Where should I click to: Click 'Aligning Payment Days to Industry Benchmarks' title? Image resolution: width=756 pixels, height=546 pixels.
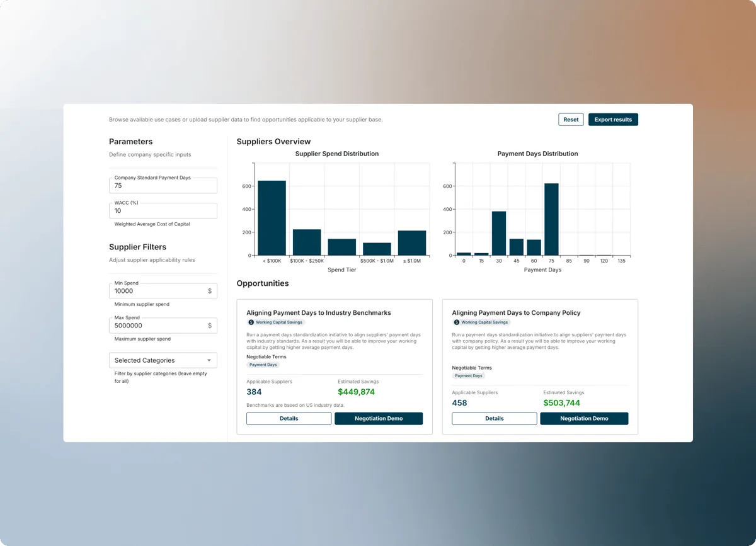coord(319,312)
